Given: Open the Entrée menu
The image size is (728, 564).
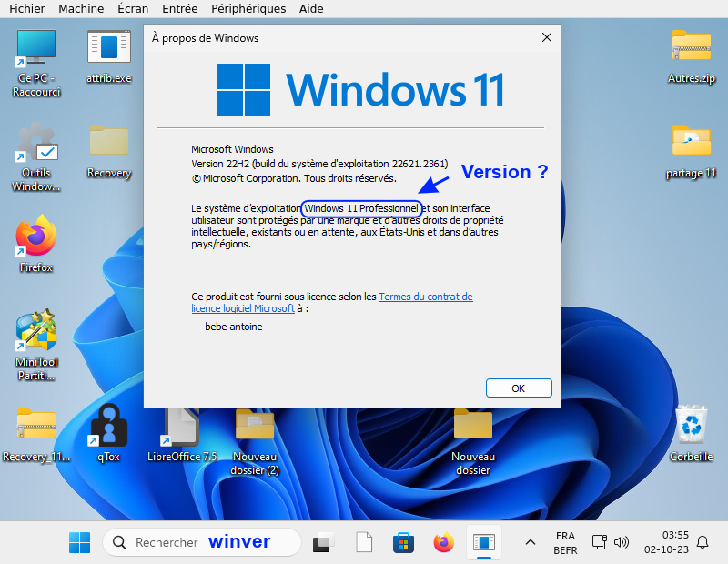Looking at the screenshot, I should 179,9.
